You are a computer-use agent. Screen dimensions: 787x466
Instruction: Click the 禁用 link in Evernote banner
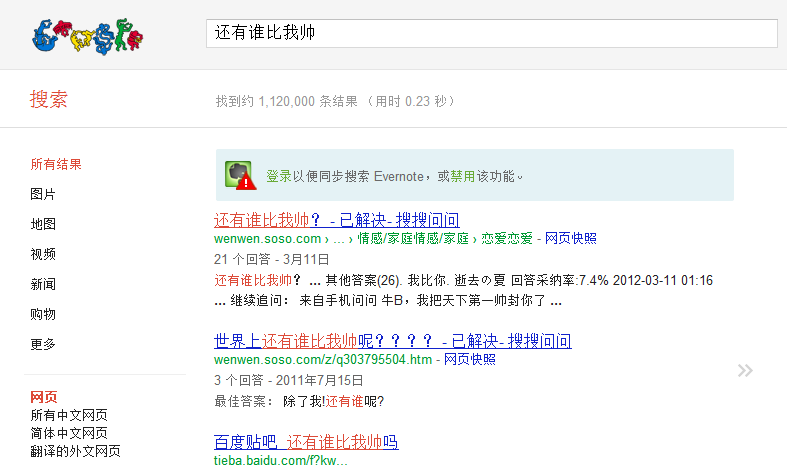pyautogui.click(x=463, y=176)
